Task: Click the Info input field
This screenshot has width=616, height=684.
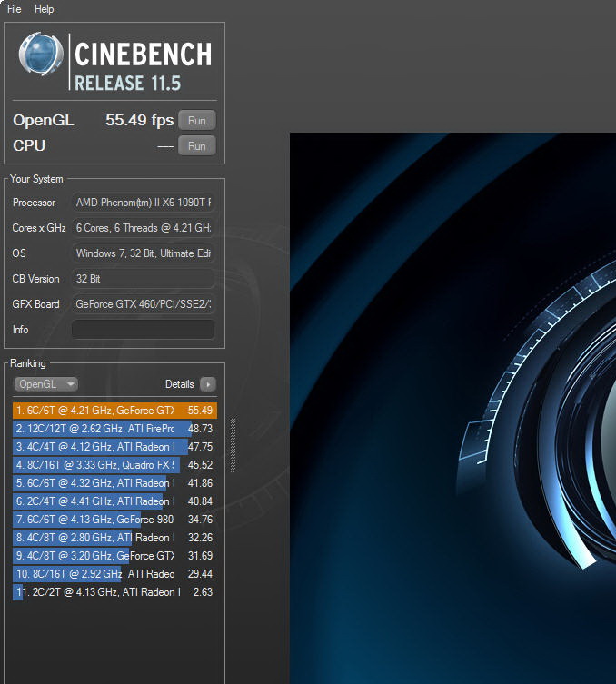Action: [143, 330]
